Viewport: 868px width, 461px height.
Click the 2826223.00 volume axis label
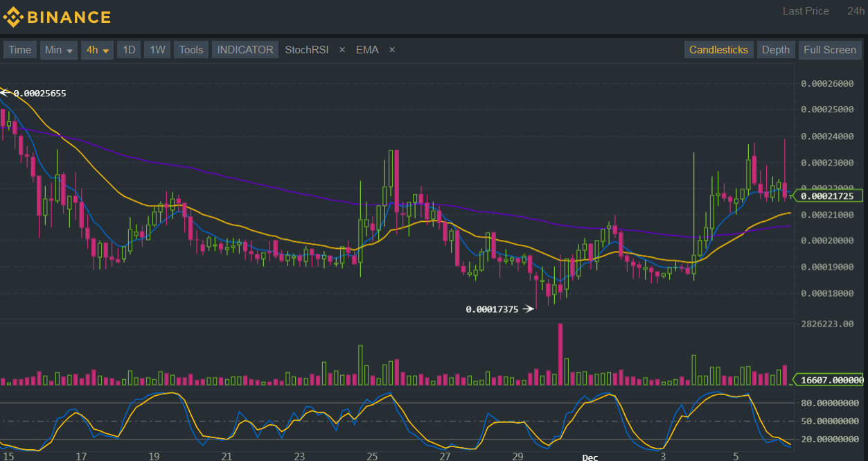click(827, 324)
